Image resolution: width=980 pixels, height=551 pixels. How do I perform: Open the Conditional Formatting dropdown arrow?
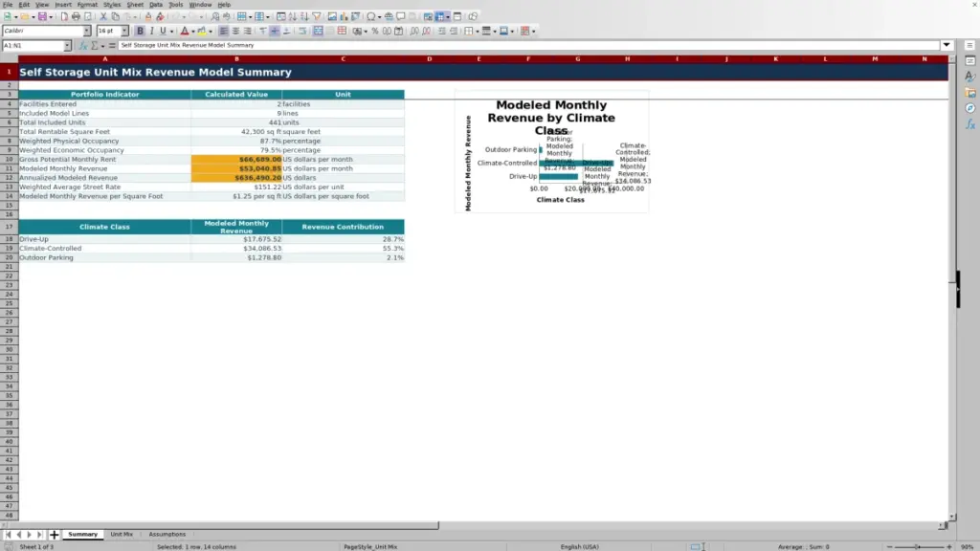point(533,31)
